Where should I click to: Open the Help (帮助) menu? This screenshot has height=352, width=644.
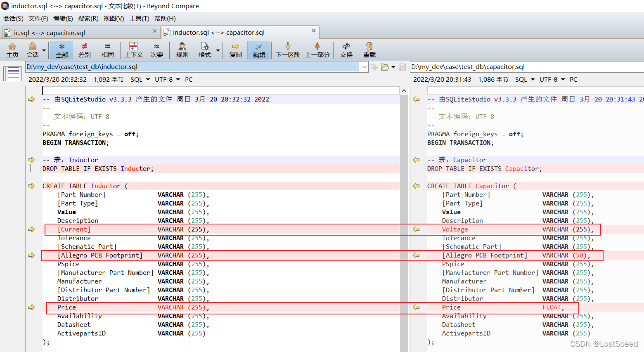165,18
